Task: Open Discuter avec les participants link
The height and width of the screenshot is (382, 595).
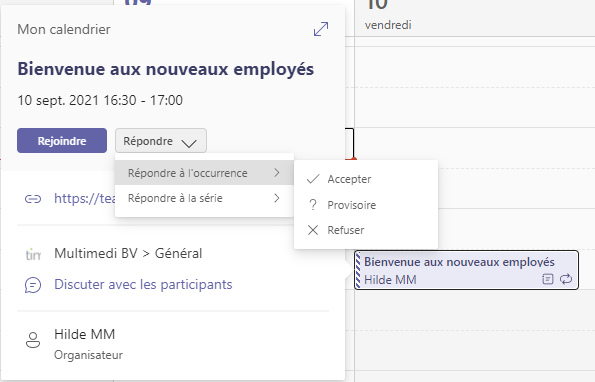Action: tap(143, 285)
